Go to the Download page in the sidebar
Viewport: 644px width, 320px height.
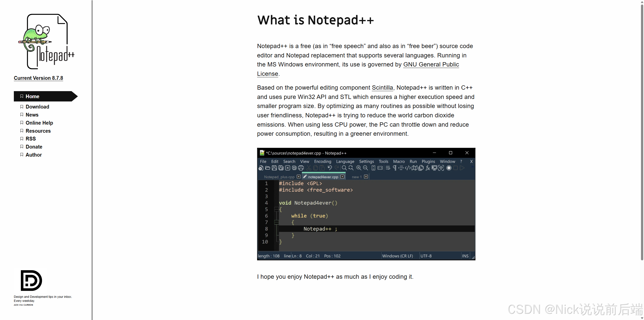(37, 107)
